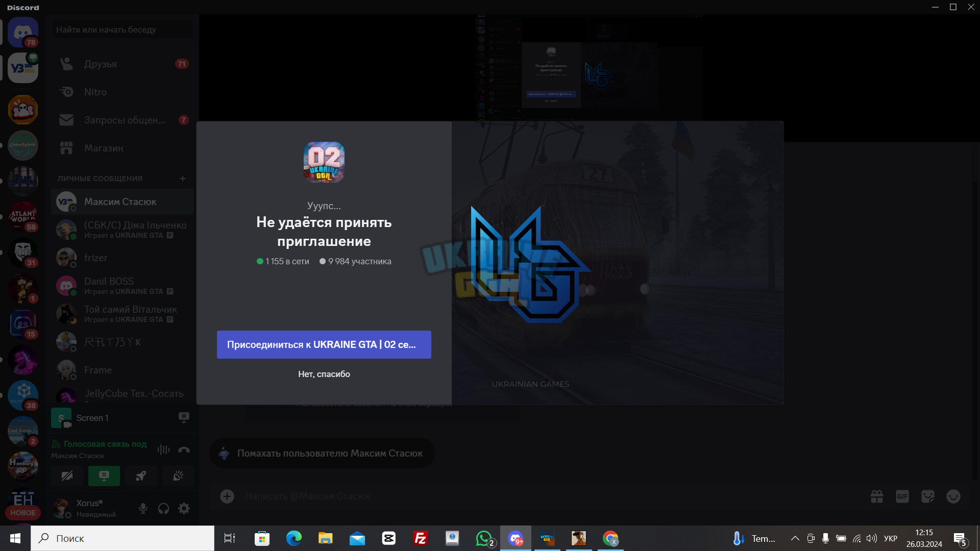Open the taskbar clock and calendar
Image resolution: width=980 pixels, height=551 pixels.
(x=924, y=538)
